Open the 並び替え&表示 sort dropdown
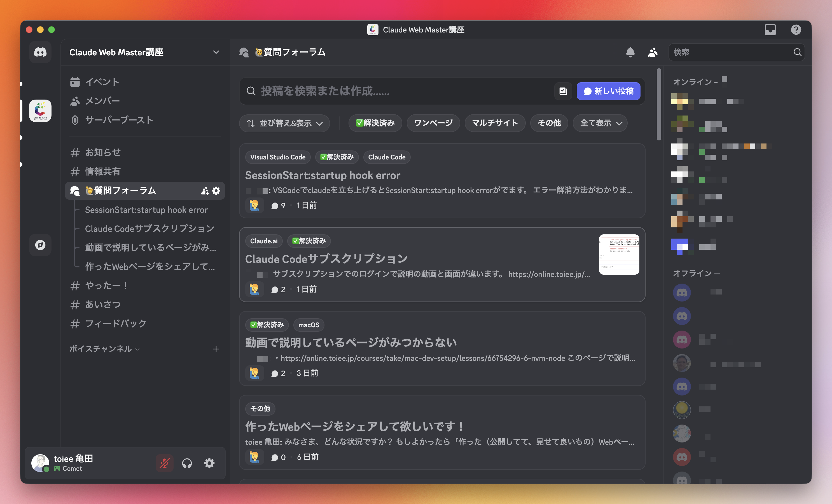Image resolution: width=832 pixels, height=504 pixels. [x=284, y=123]
